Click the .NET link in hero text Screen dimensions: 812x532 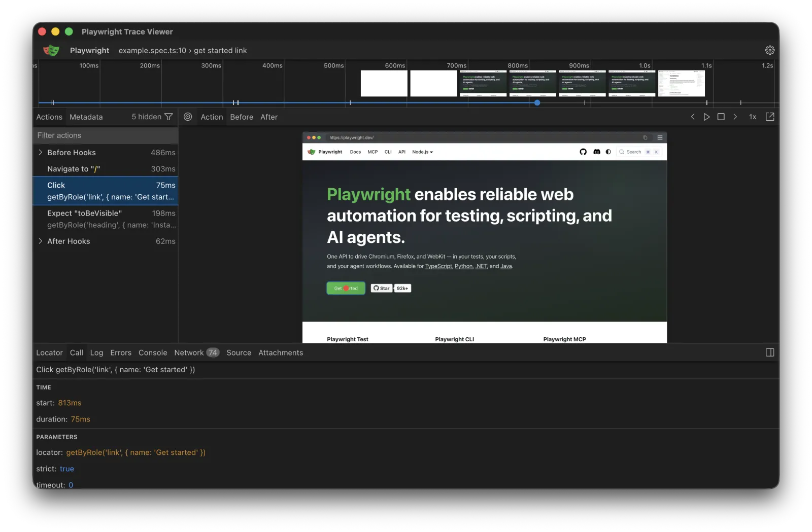(x=482, y=266)
